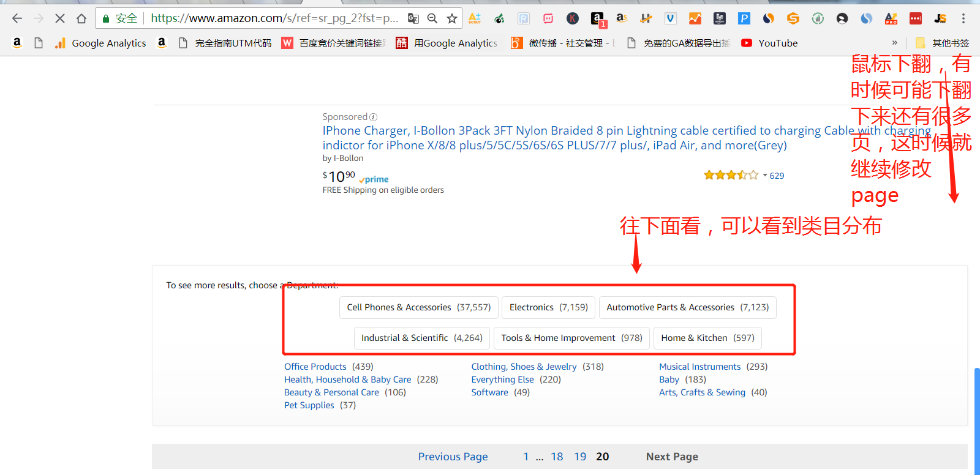
Task: Open the red three-dots extension icon
Action: click(916, 18)
